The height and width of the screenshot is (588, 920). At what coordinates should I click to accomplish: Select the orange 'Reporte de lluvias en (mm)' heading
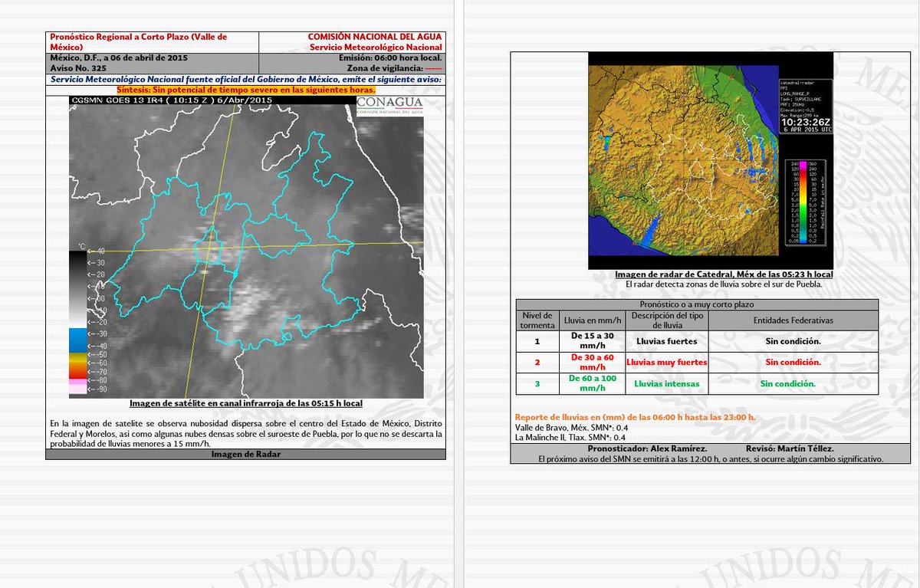pyautogui.click(x=635, y=417)
